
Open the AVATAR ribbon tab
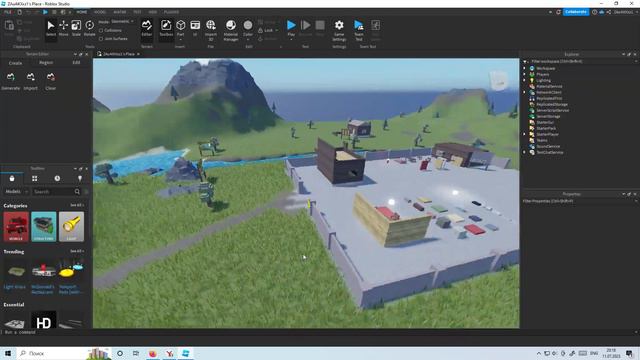pos(120,12)
